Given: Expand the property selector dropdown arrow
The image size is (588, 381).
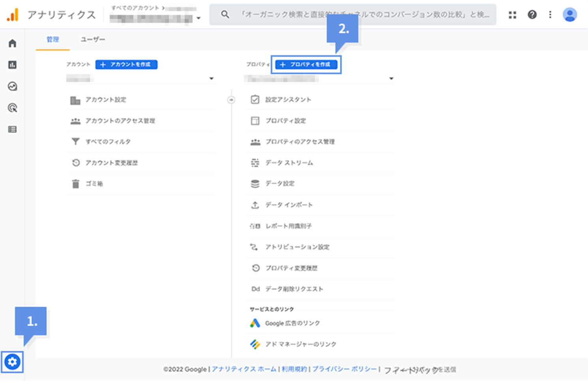Looking at the screenshot, I should coord(391,78).
